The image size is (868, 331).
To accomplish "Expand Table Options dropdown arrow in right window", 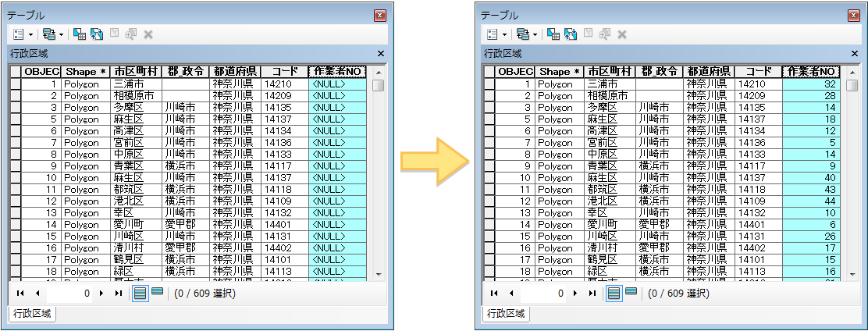I will (x=504, y=34).
